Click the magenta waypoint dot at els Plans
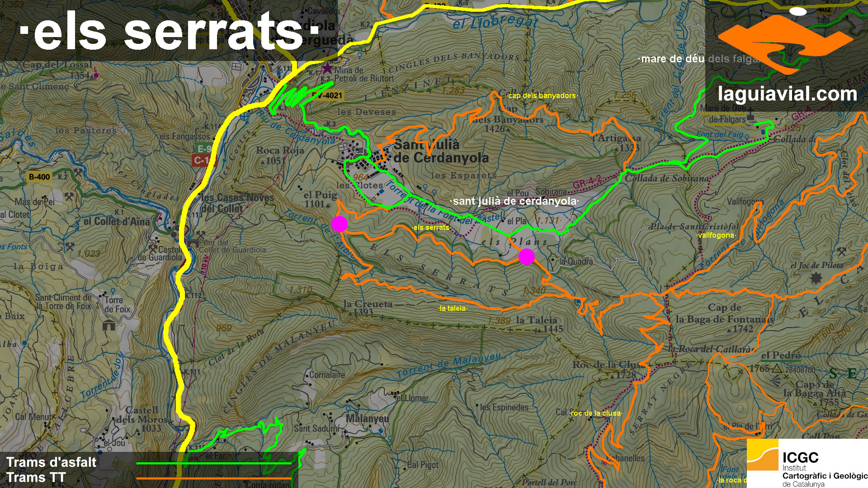The height and width of the screenshot is (488, 868). point(527,257)
